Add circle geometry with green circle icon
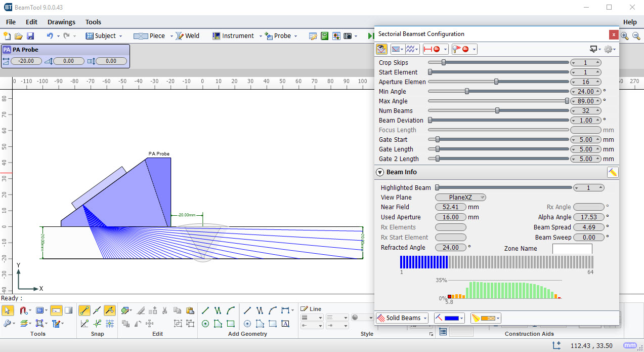644x352 pixels. (x=205, y=323)
